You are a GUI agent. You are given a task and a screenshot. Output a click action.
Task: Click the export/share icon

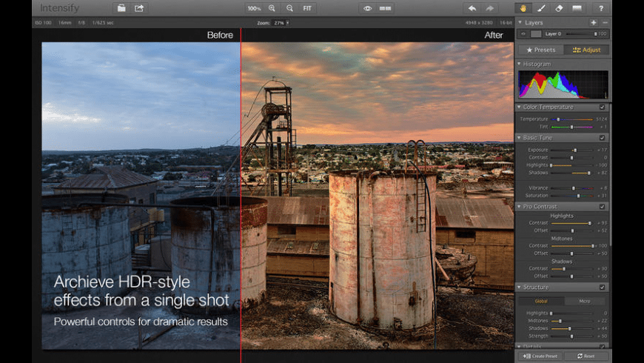point(139,8)
